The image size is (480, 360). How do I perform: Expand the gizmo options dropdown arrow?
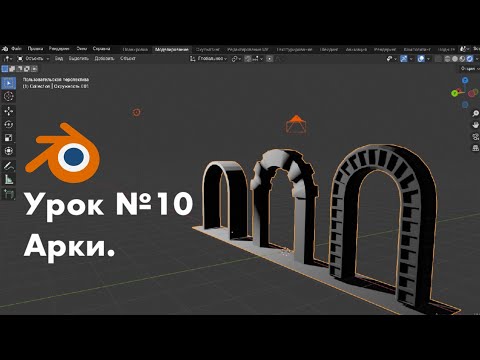(x=411, y=59)
